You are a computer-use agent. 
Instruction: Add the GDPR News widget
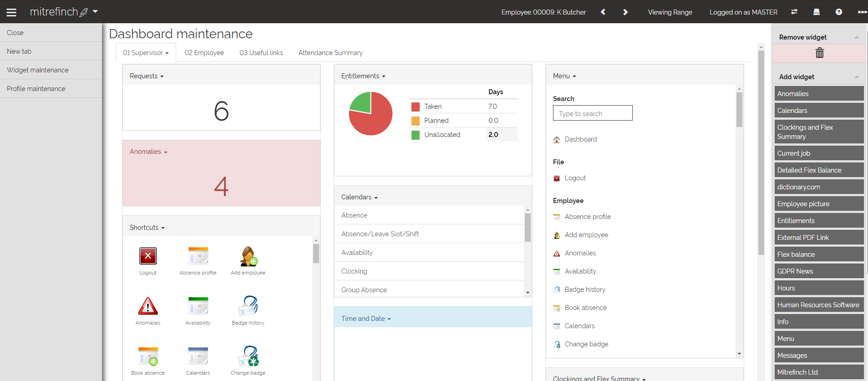click(819, 271)
